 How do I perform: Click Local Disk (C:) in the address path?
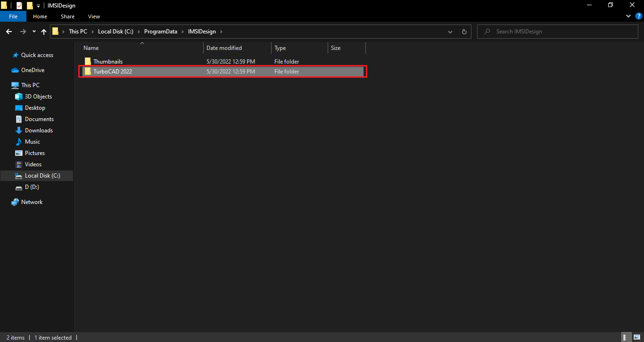click(116, 32)
